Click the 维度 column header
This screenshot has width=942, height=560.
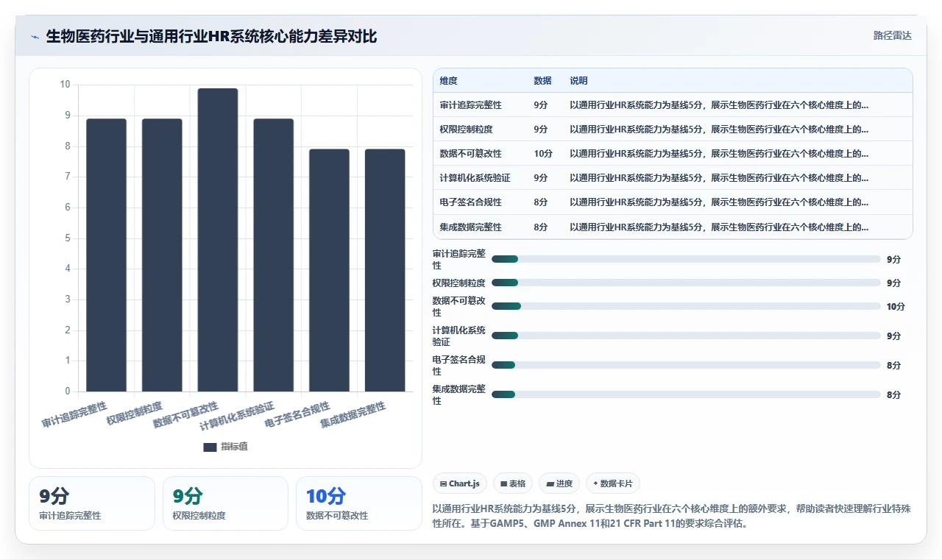coord(448,81)
